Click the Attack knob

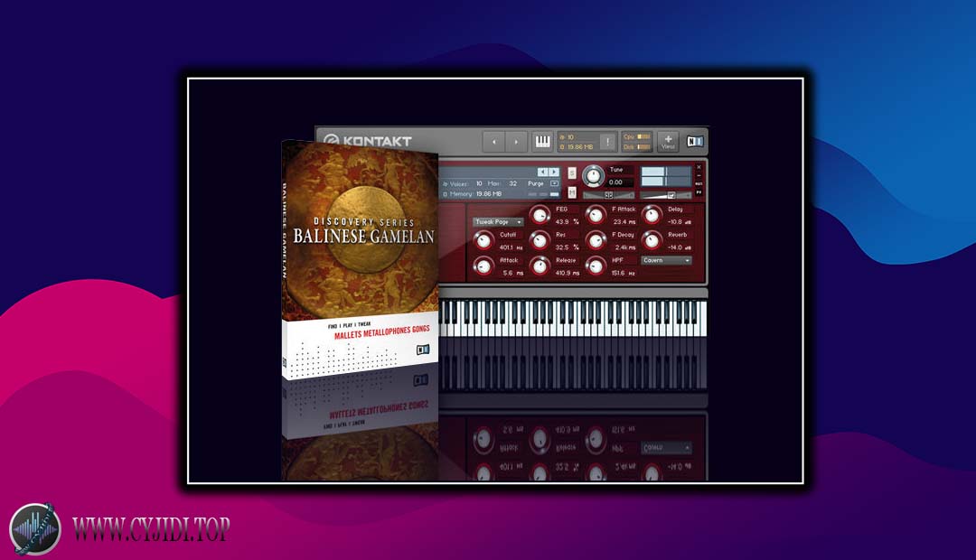[483, 266]
